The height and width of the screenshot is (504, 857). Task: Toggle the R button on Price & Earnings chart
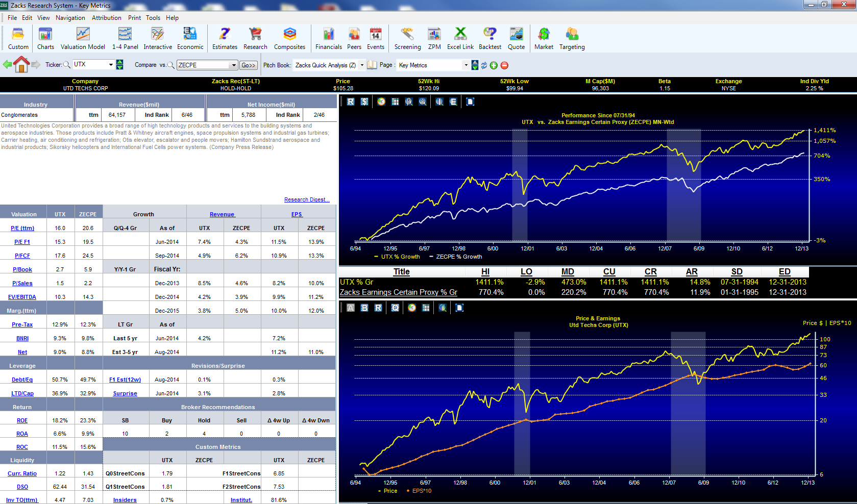pyautogui.click(x=378, y=308)
